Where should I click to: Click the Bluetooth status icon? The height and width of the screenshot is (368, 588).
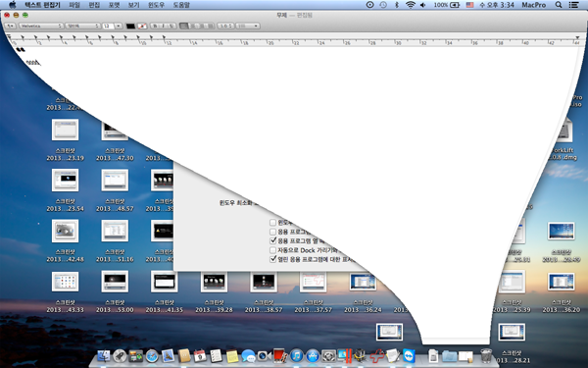click(x=397, y=5)
